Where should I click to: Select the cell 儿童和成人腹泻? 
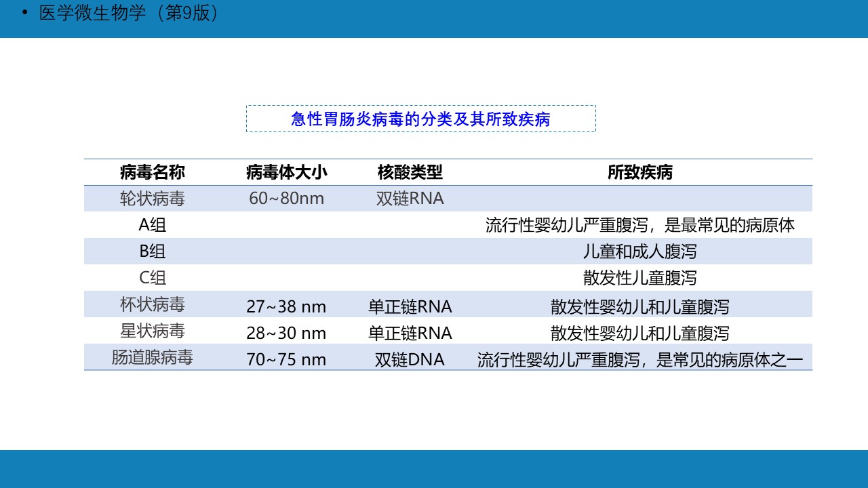click(x=640, y=251)
